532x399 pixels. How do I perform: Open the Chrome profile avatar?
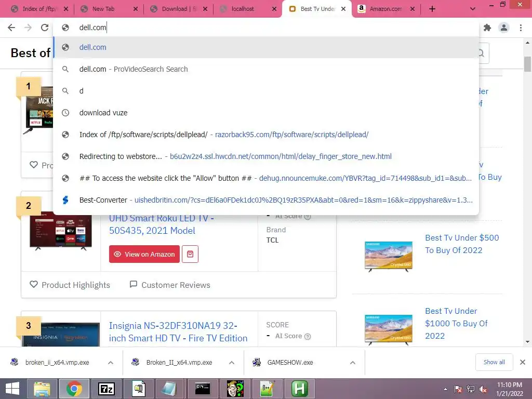[504, 28]
